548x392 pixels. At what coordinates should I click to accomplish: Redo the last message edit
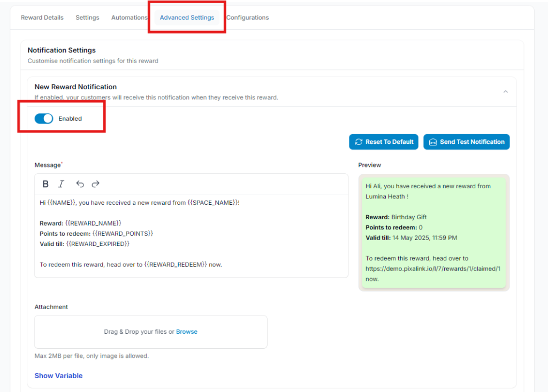tap(95, 183)
